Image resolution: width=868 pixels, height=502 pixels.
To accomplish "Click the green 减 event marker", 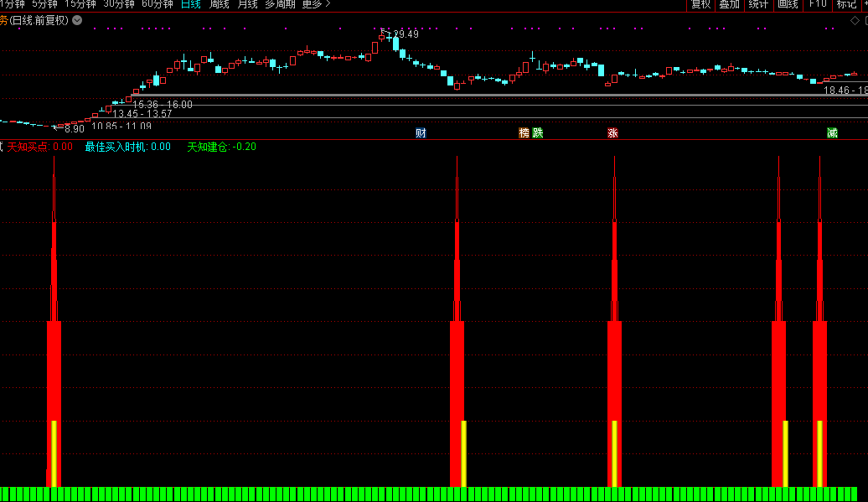I will point(832,133).
